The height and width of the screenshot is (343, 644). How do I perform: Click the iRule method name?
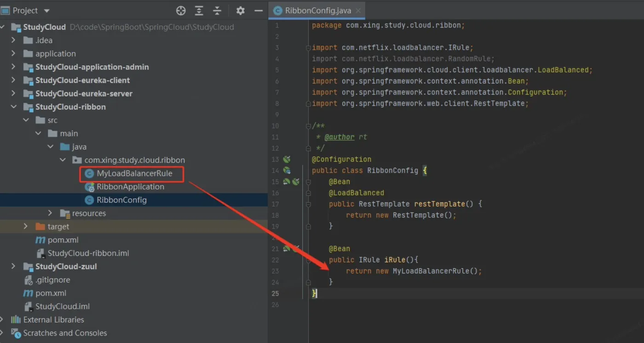[x=395, y=260]
